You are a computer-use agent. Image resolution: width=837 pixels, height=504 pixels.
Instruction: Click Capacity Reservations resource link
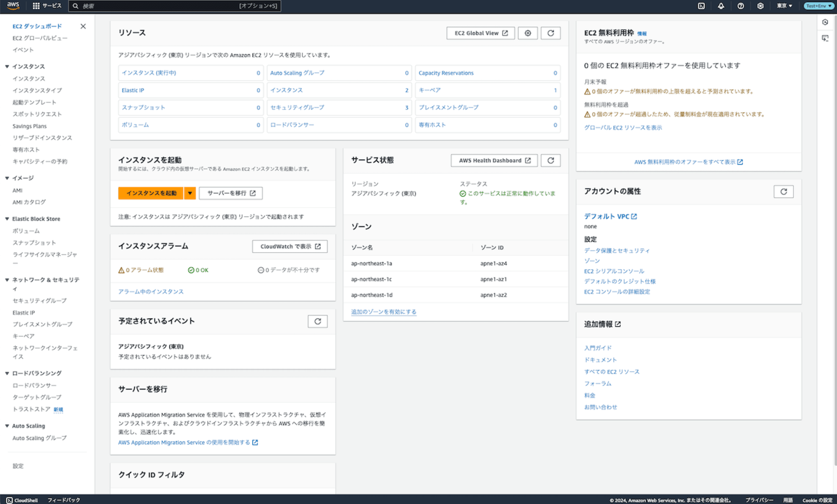coord(446,73)
